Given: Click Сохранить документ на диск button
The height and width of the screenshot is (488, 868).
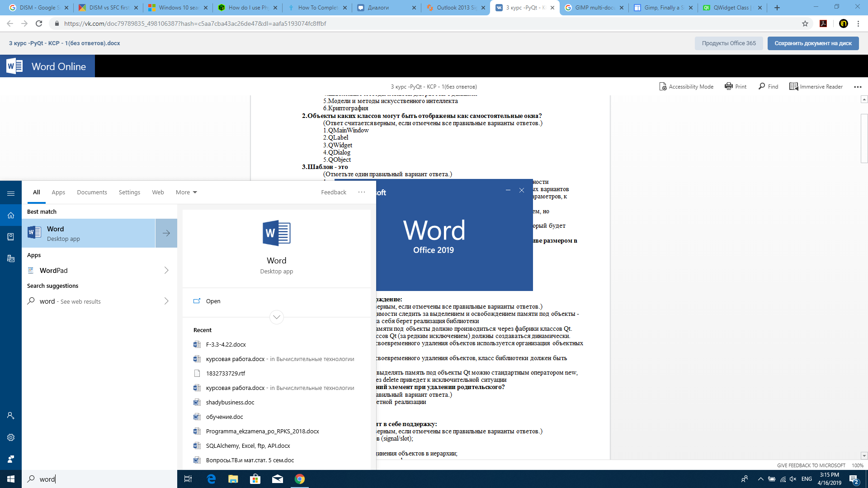Looking at the screenshot, I should tap(813, 43).
